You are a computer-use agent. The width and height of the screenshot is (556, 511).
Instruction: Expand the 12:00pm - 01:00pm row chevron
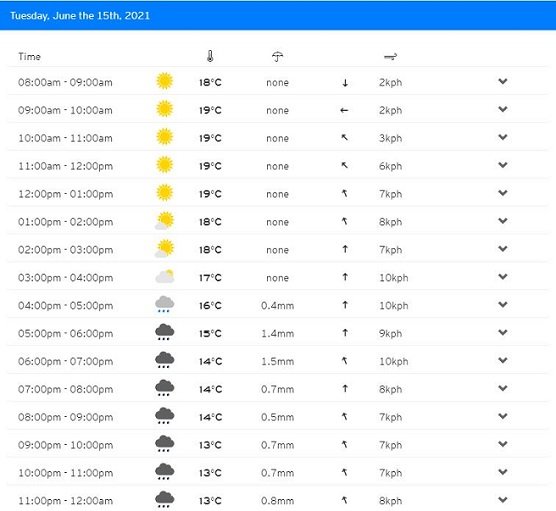502,193
